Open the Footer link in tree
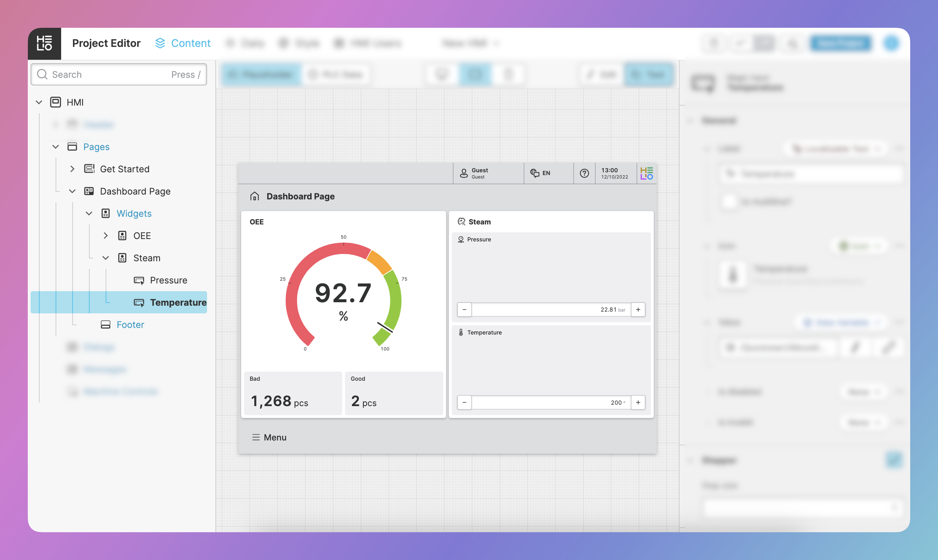 click(x=130, y=325)
